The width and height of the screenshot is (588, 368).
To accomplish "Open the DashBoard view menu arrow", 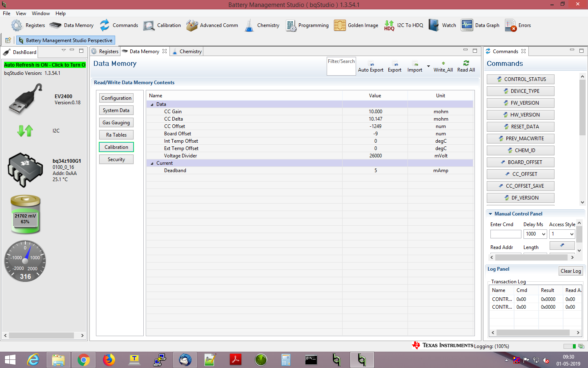I will [63, 50].
